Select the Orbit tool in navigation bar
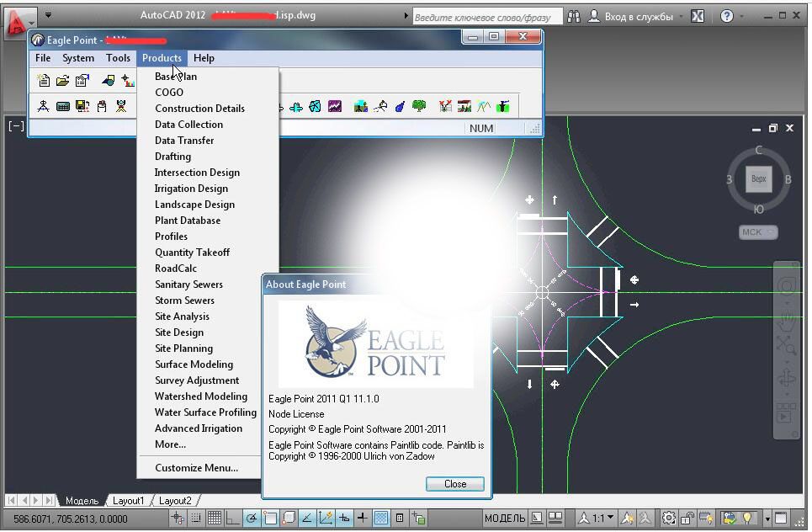 tap(786, 378)
